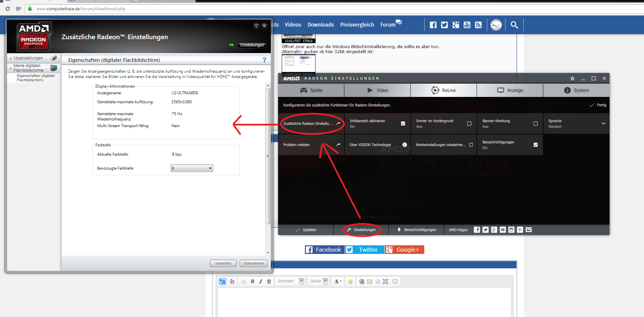
Task: Open user avatar icon in website header
Action: [x=496, y=25]
